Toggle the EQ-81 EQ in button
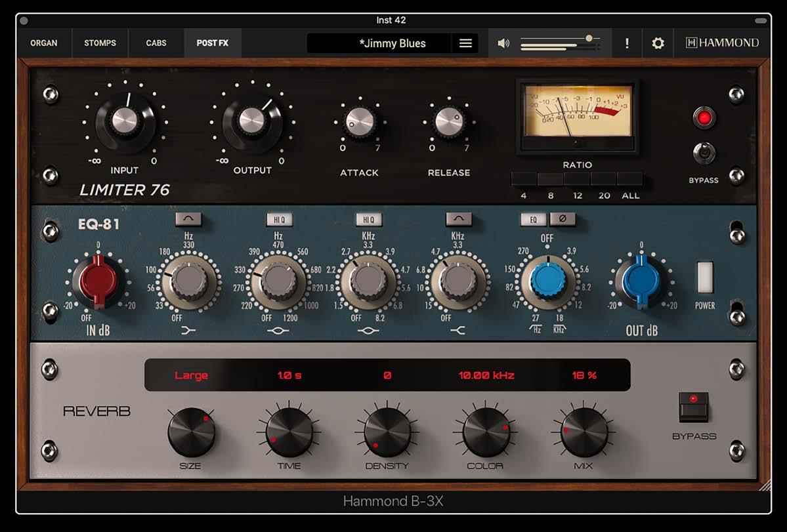The height and width of the screenshot is (532, 787). coord(534,219)
